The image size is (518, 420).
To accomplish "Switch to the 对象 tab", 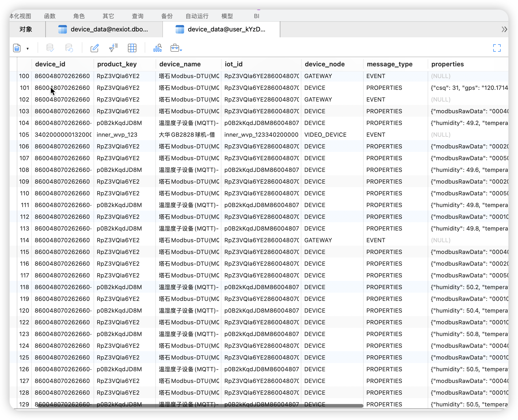I will click(x=26, y=29).
